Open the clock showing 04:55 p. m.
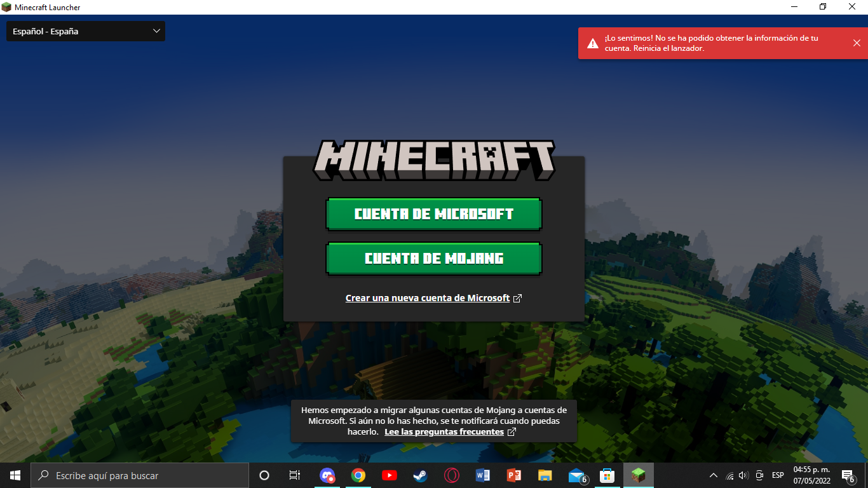This screenshot has height=488, width=868. [812, 475]
